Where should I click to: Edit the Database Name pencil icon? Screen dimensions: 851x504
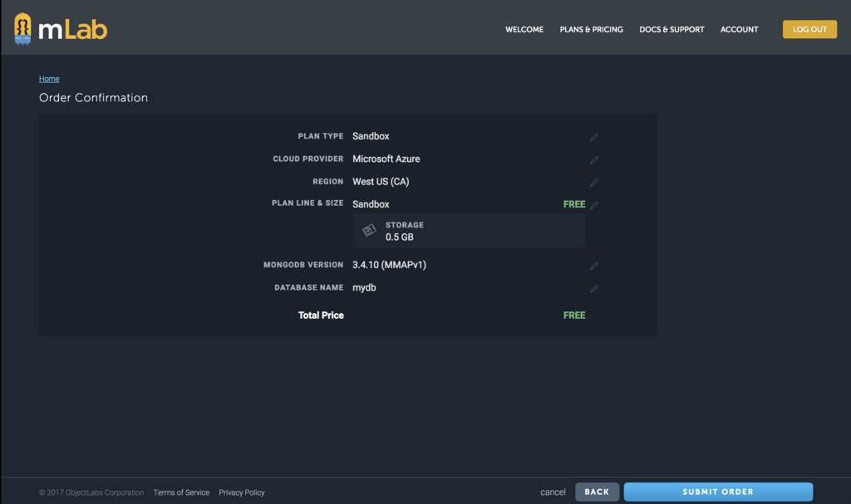[x=593, y=289]
